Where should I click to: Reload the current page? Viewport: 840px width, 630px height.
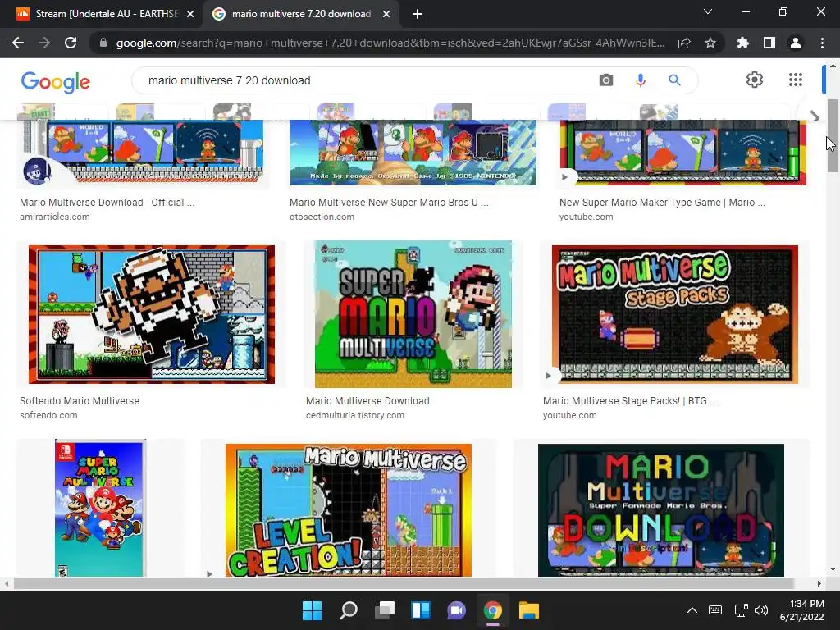click(x=71, y=43)
